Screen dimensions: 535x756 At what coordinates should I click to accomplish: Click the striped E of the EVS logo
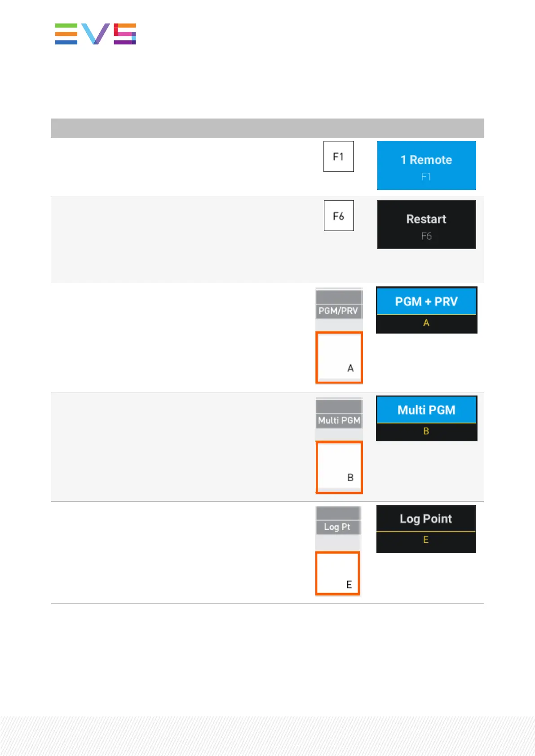(x=66, y=34)
